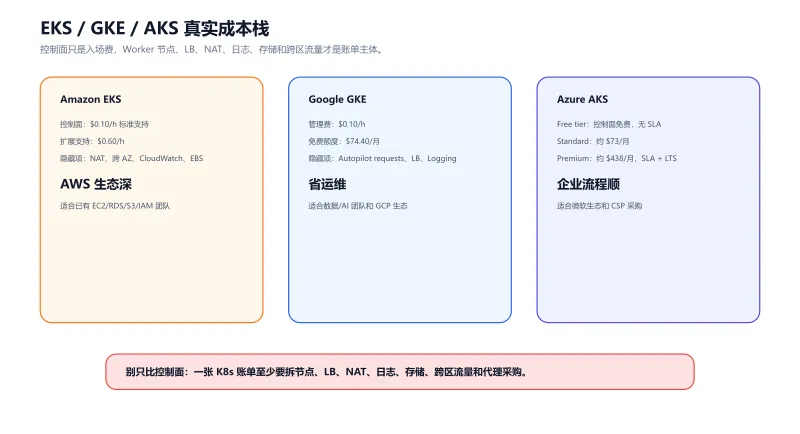This screenshot has width=800, height=434.
Task: Select the "Standard：约 $73/月" line
Action: click(593, 141)
